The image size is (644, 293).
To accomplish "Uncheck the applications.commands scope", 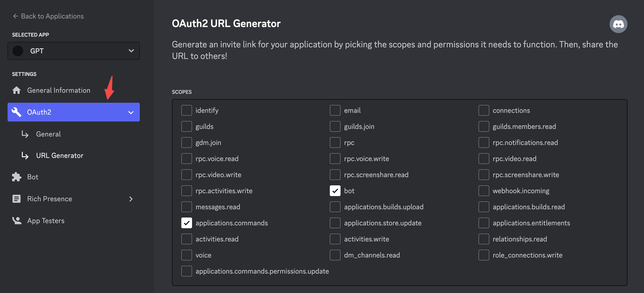I will [186, 223].
